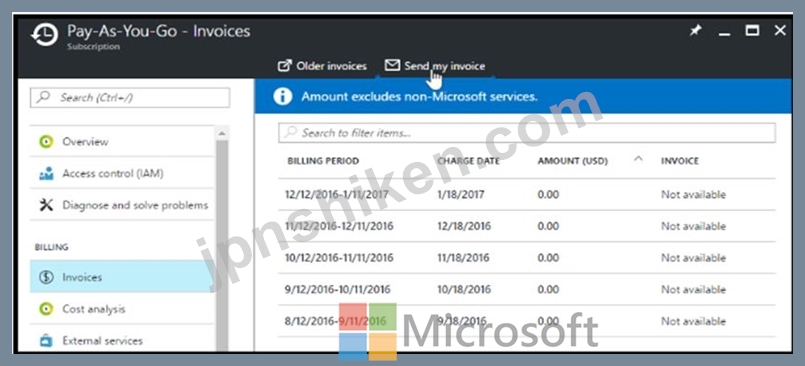Viewport: 805px width, 366px height.
Task: Click Not available in 10/18/2016 row
Action: (693, 290)
